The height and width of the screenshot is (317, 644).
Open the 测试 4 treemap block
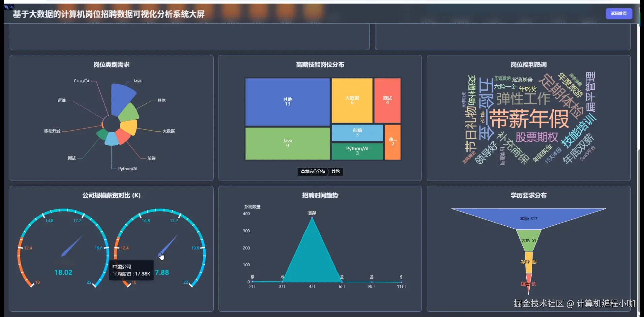[x=387, y=100]
